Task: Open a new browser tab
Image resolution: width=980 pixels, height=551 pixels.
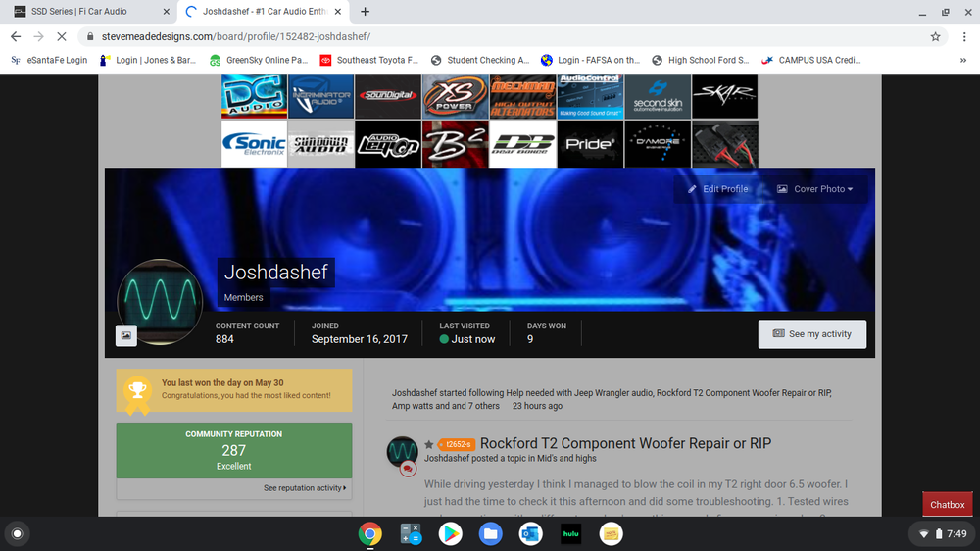Action: point(365,11)
